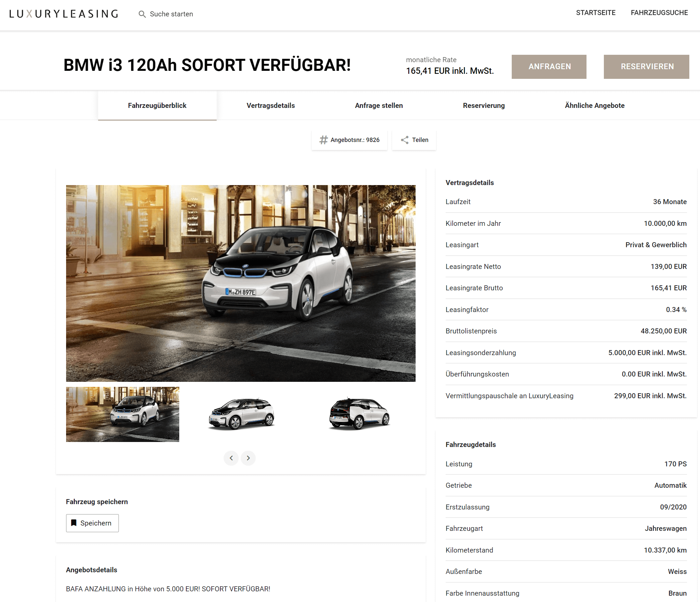Switch to the Vertragsdetails tab
This screenshot has height=602, width=700.
tap(271, 106)
